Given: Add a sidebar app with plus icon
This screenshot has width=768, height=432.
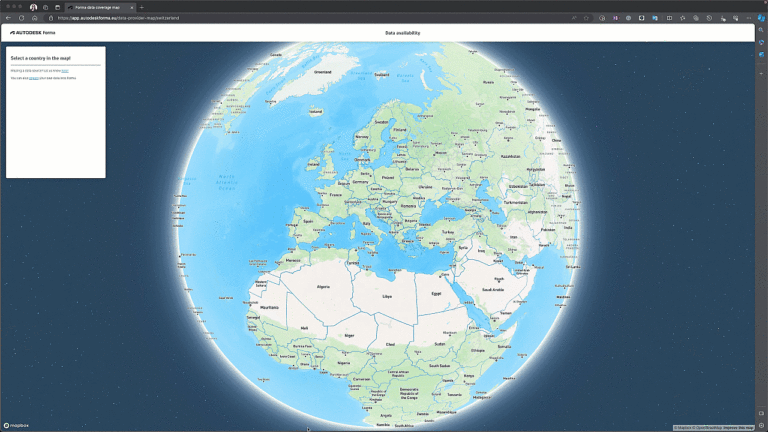Looking at the screenshot, I should (x=761, y=73).
